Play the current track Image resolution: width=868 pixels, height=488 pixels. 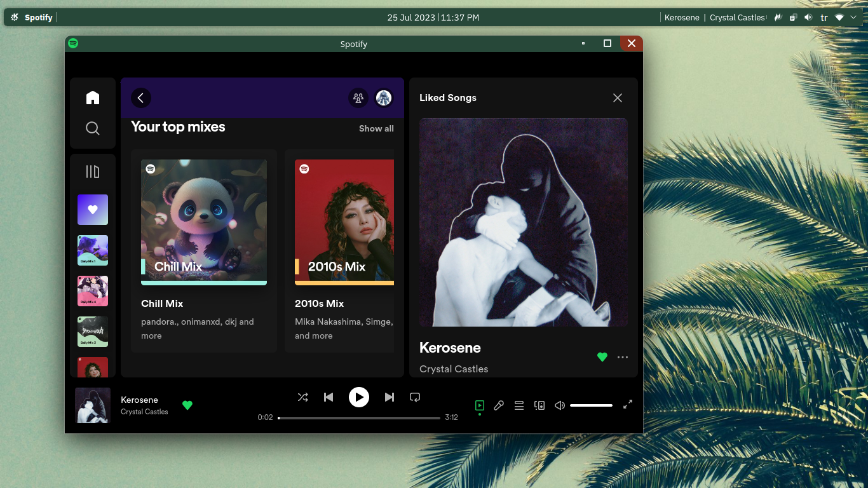359,397
